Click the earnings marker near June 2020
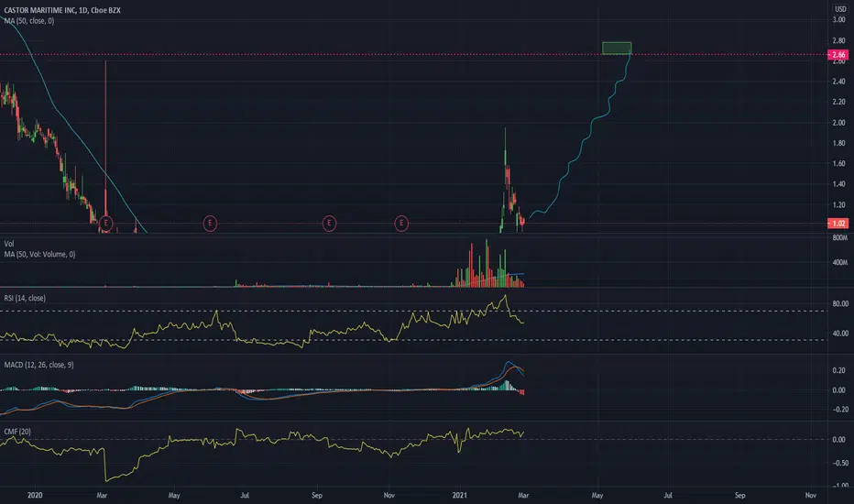Viewport: 854px width, 504px height. [210, 223]
